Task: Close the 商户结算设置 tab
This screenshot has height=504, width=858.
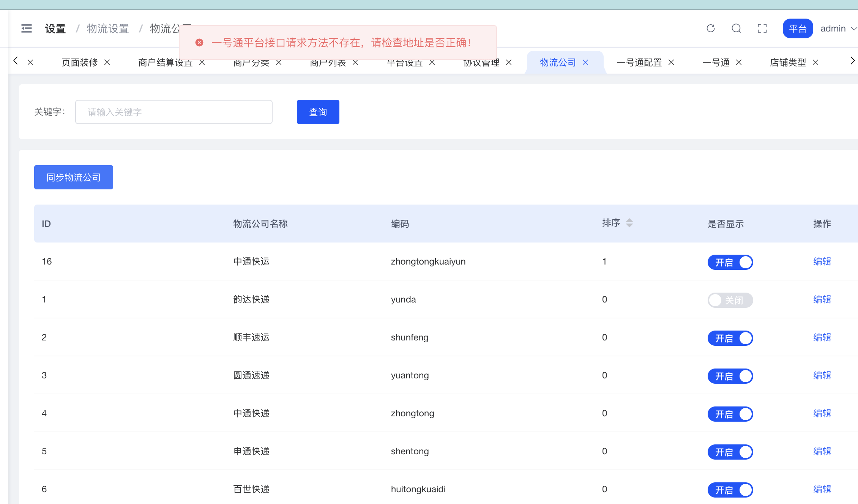Action: [202, 62]
